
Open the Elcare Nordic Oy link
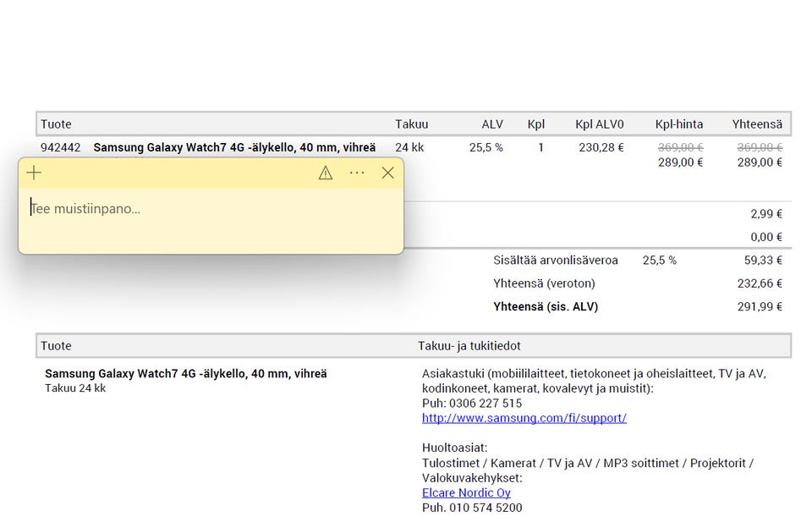click(x=466, y=492)
